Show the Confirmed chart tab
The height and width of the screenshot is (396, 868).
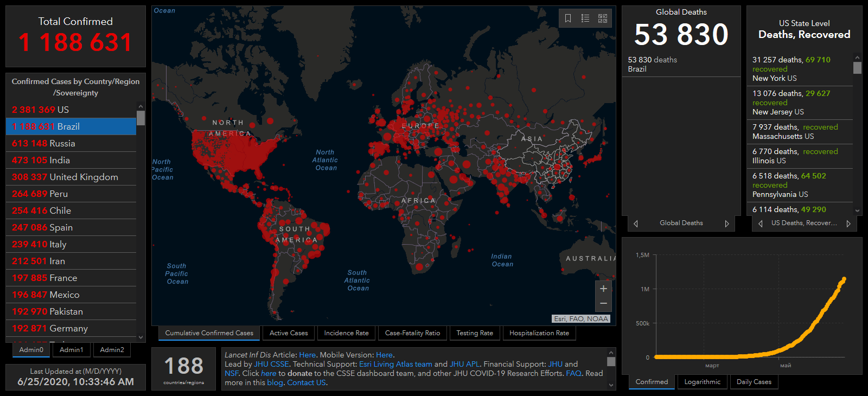point(652,382)
